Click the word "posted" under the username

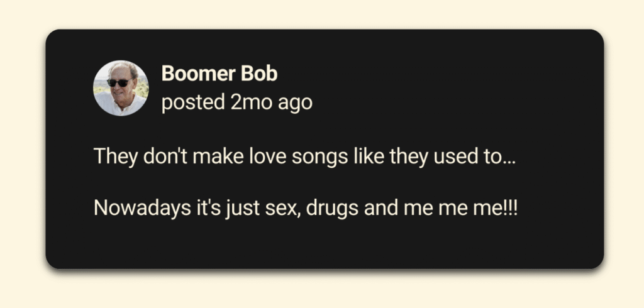point(193,102)
